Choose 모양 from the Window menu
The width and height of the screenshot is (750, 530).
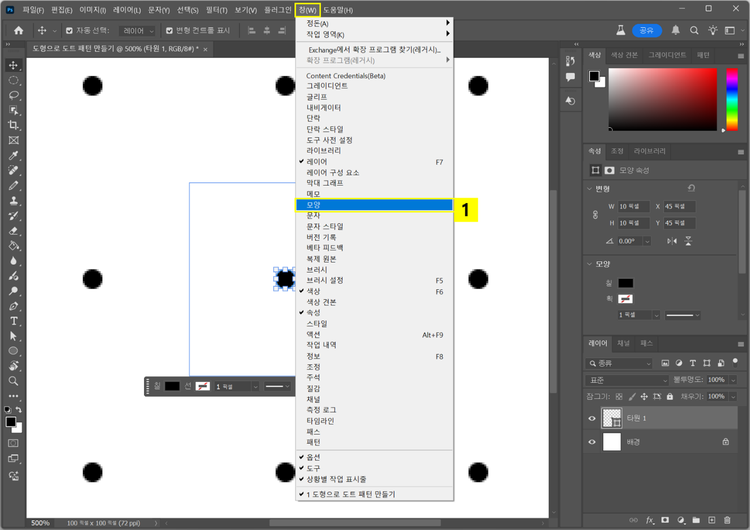click(x=374, y=205)
